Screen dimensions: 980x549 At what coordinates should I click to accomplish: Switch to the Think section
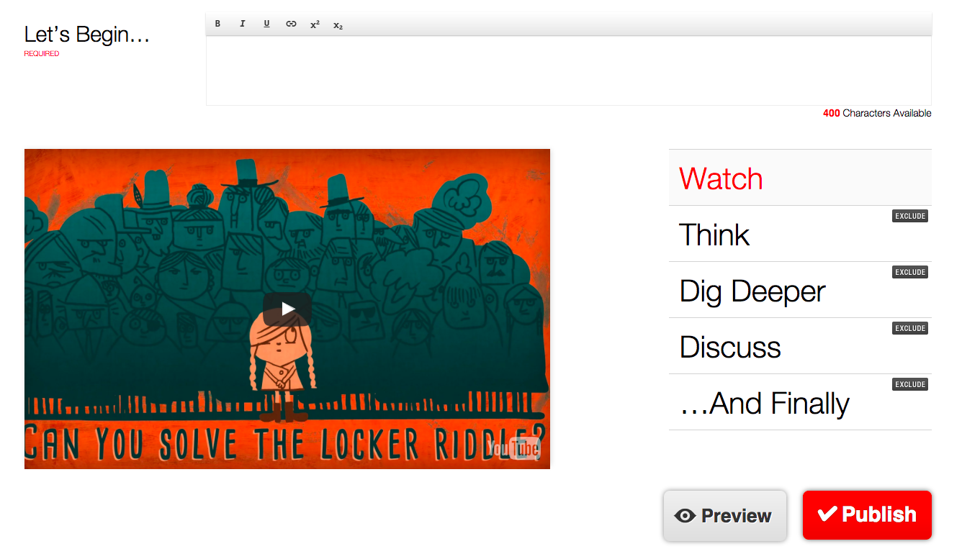point(800,234)
